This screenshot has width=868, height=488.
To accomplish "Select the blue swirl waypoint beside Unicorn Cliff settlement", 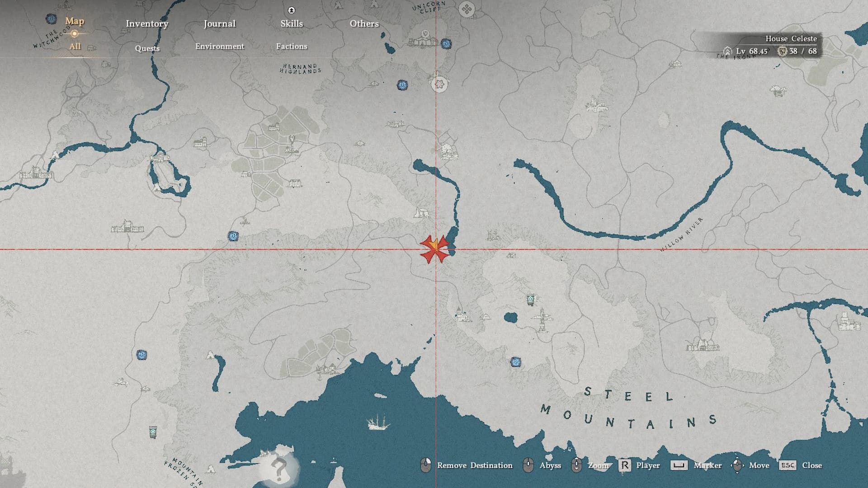I will click(x=446, y=44).
